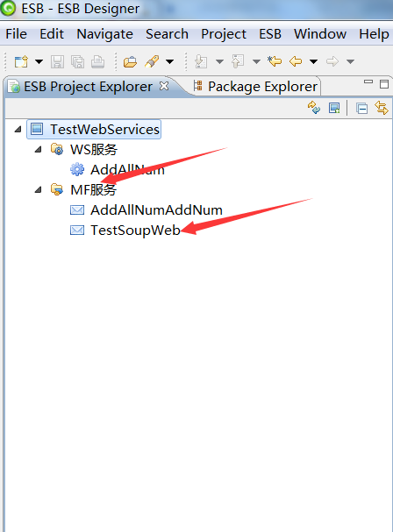Click the refresh icon in explorer toolbar
This screenshot has width=393, height=532.
314,108
